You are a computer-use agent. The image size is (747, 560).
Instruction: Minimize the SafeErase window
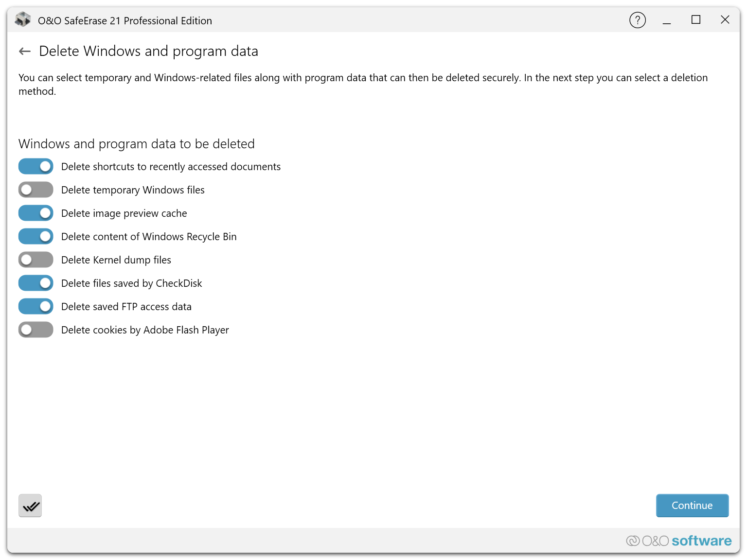[x=666, y=20]
